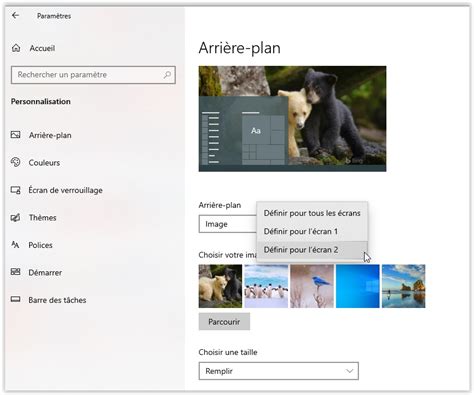Select the Windows blue wallpaper thumbnail
This screenshot has height=395, width=474.
358,286
